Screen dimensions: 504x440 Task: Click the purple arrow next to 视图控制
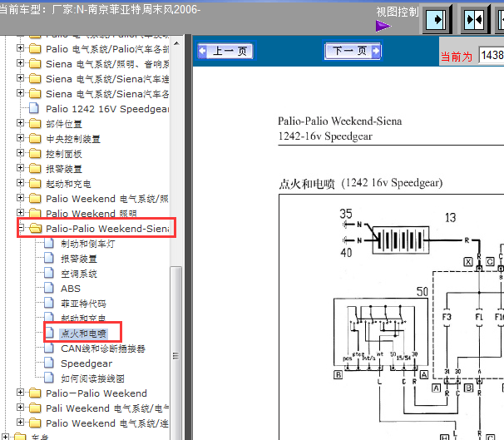click(383, 26)
